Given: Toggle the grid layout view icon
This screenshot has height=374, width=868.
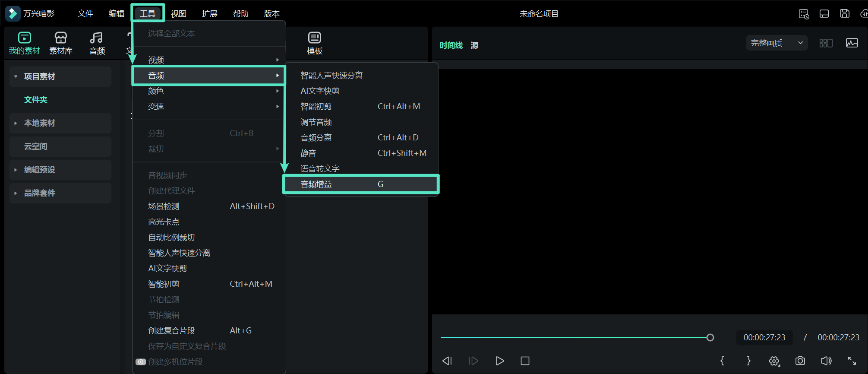Looking at the screenshot, I should pos(826,43).
